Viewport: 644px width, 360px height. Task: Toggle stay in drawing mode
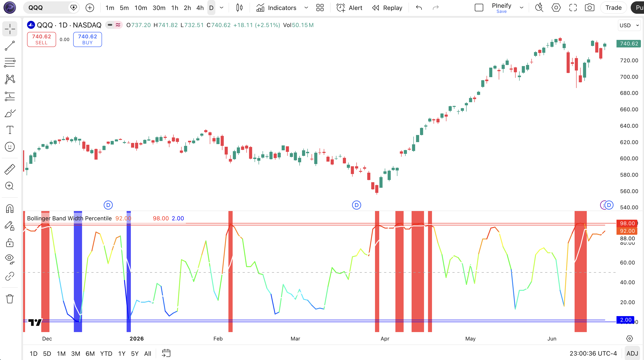(x=10, y=226)
